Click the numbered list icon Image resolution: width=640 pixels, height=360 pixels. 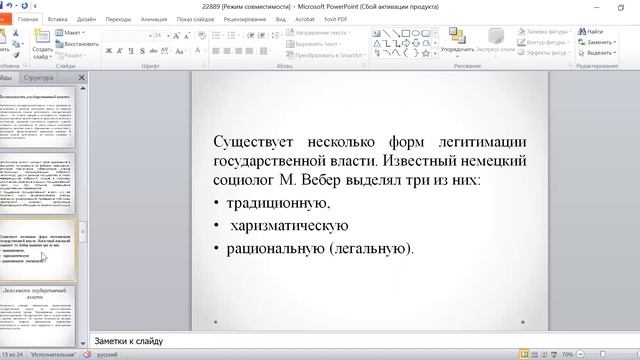click(x=232, y=36)
